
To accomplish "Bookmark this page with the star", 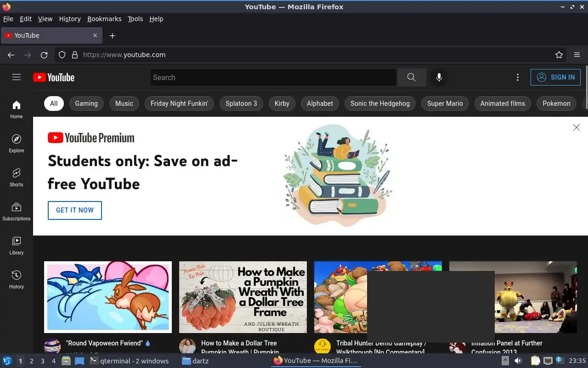I will 559,55.
